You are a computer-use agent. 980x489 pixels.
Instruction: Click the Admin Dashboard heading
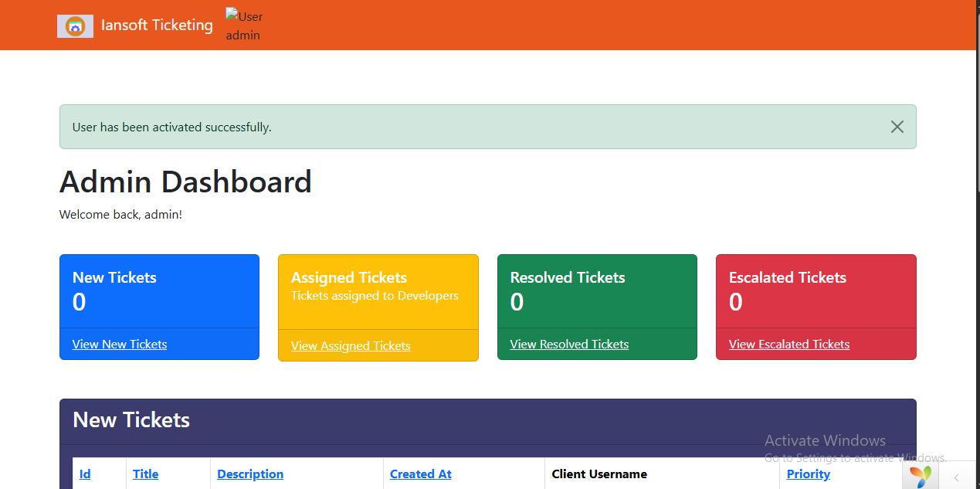[x=185, y=182]
